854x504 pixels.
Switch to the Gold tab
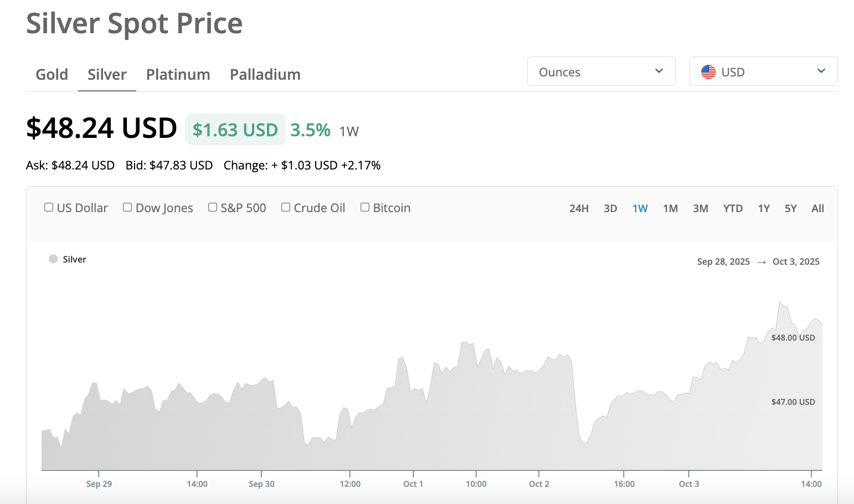click(x=52, y=74)
